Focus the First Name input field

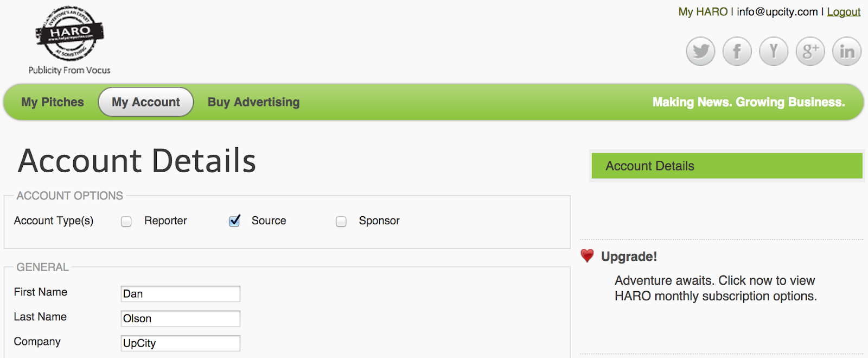tap(180, 294)
